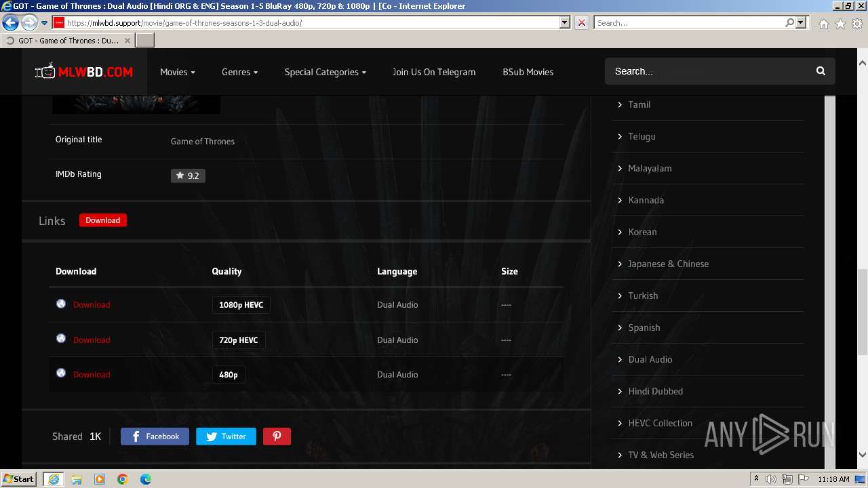Click the globe icon in 480p row
Viewport: 868px width, 488px height.
click(61, 373)
